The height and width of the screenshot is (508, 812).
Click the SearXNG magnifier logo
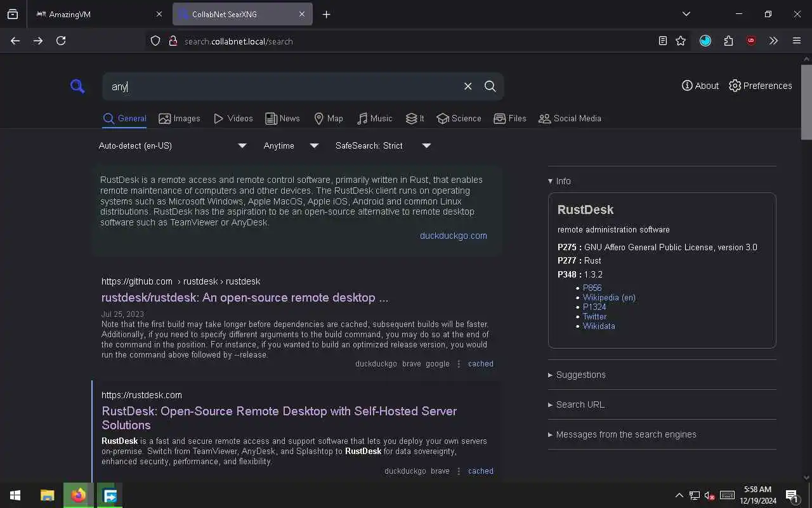point(77,86)
